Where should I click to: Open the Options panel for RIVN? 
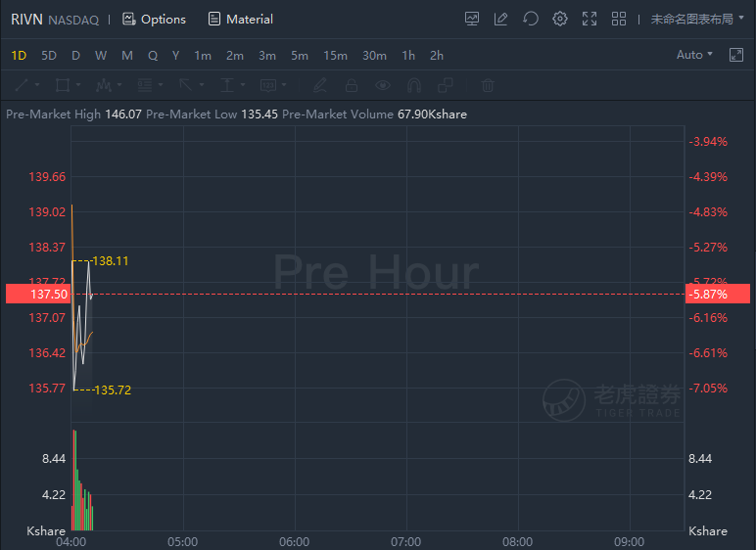[154, 20]
